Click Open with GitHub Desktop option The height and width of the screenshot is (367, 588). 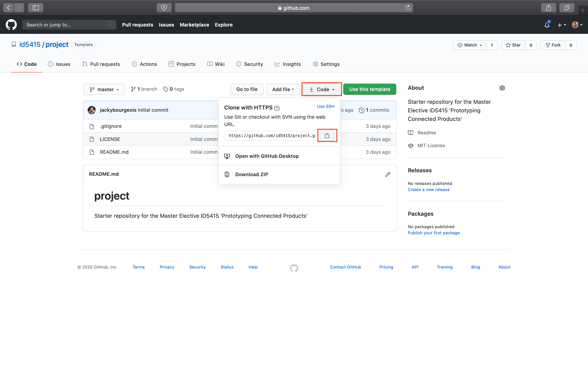(x=267, y=156)
